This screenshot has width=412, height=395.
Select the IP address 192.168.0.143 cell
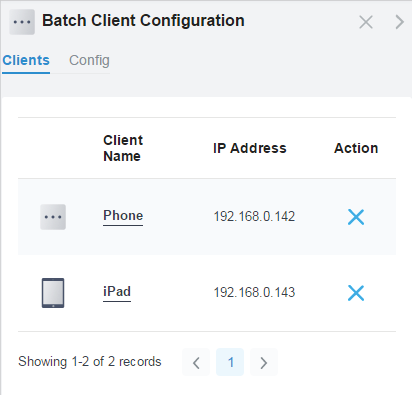(x=254, y=293)
